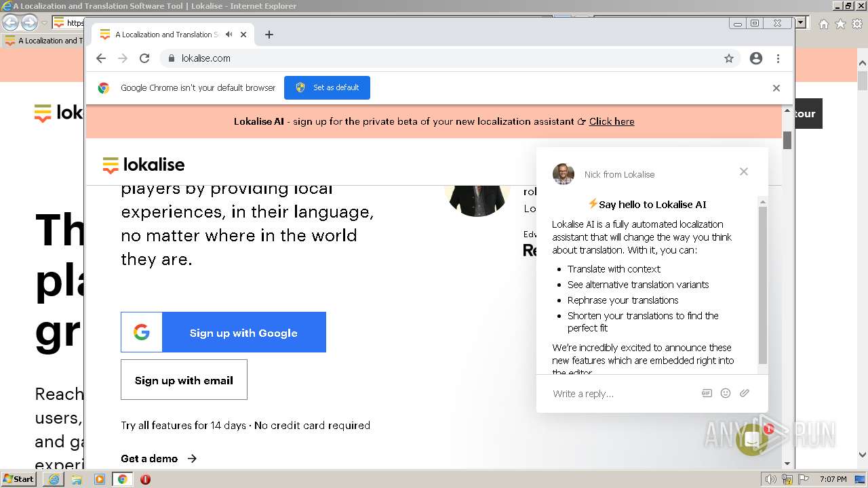Open Windows Explorer folder in taskbar
The width and height of the screenshot is (868, 488).
click(x=77, y=479)
